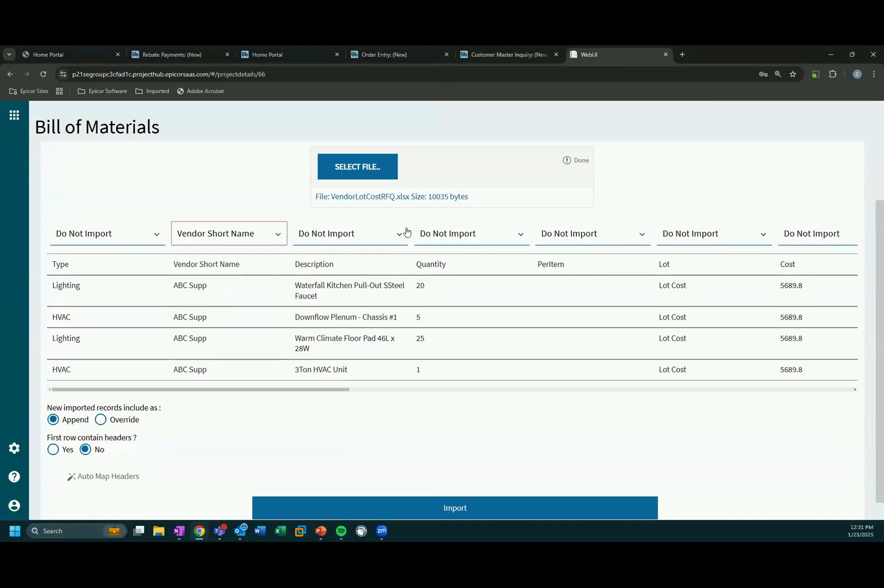The image size is (884, 588).
Task: Click the page vertical scrollbar
Action: (880, 351)
